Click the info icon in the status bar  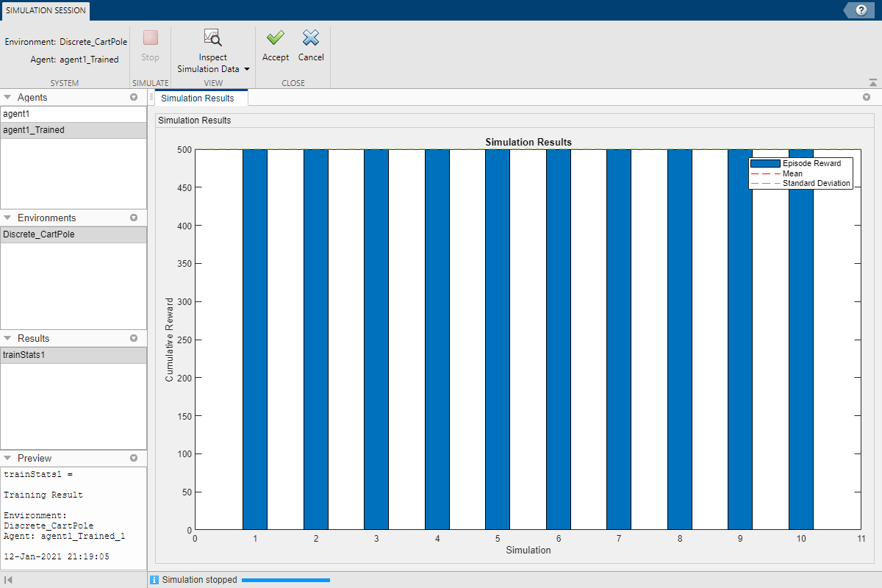[154, 579]
